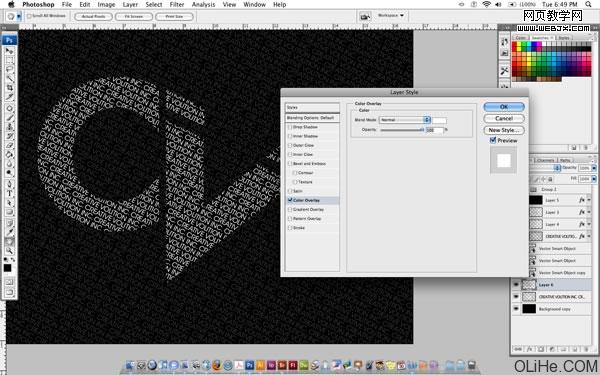
Task: Select the Hand tool
Action: (10, 241)
